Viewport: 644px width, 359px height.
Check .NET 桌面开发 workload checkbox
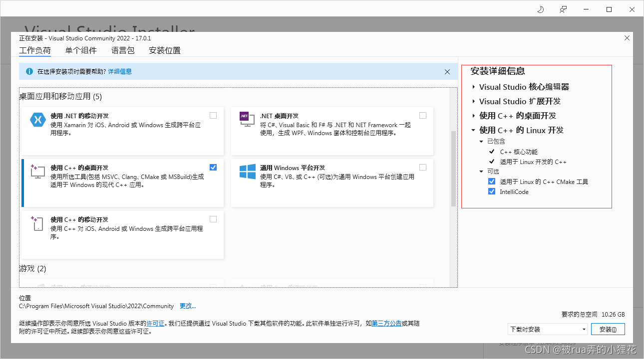tap(423, 115)
